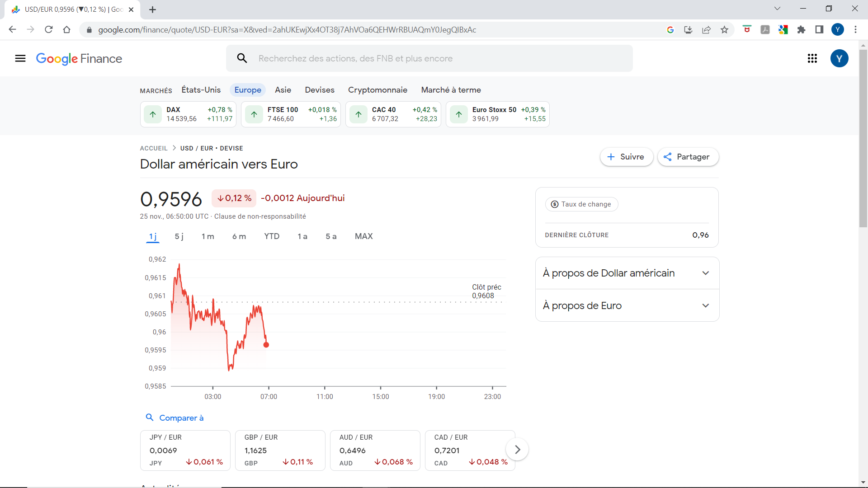This screenshot has height=488, width=868.
Task: Open the Google Finance hamburger menu
Action: [20, 58]
